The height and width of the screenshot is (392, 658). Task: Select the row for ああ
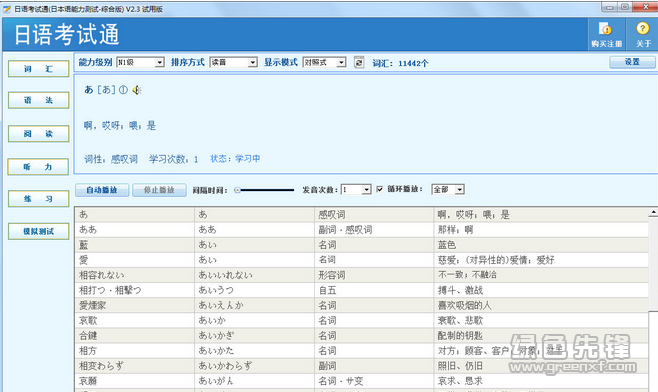pos(362,230)
